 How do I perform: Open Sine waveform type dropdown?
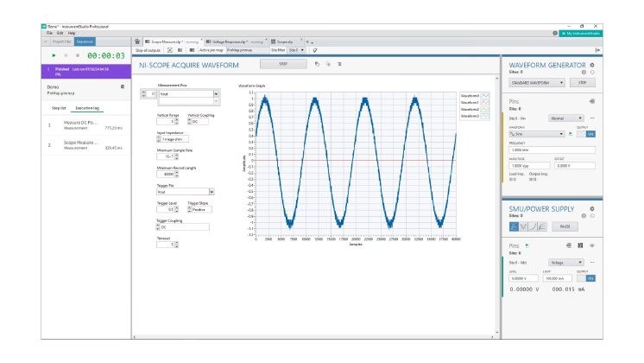[537, 134]
